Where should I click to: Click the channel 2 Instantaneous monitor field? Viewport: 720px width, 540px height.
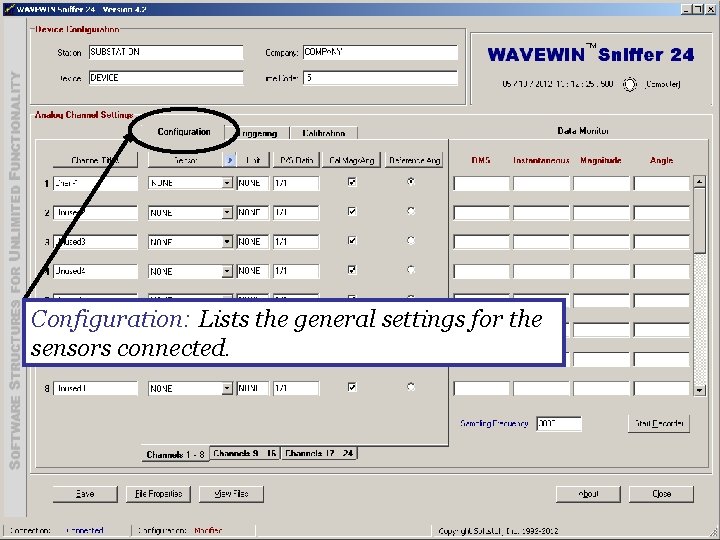pos(541,213)
